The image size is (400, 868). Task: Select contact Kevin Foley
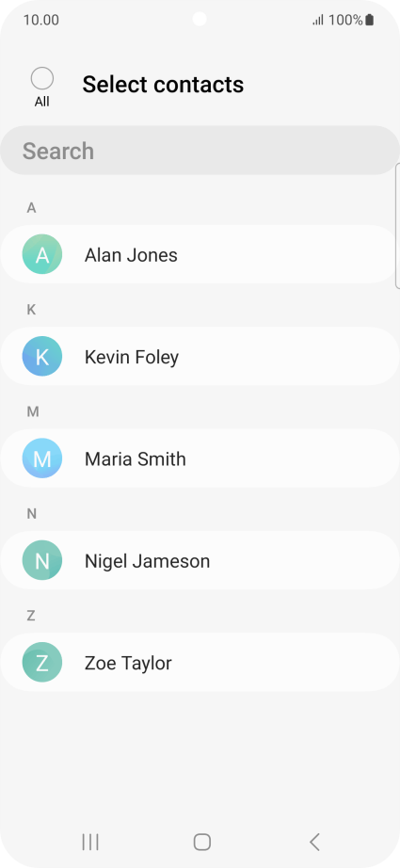[x=200, y=357]
